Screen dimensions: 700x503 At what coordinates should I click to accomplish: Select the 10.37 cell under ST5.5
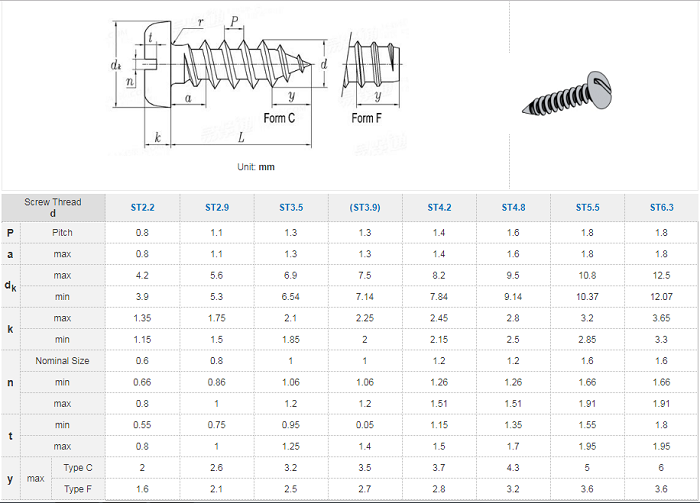[x=587, y=297]
